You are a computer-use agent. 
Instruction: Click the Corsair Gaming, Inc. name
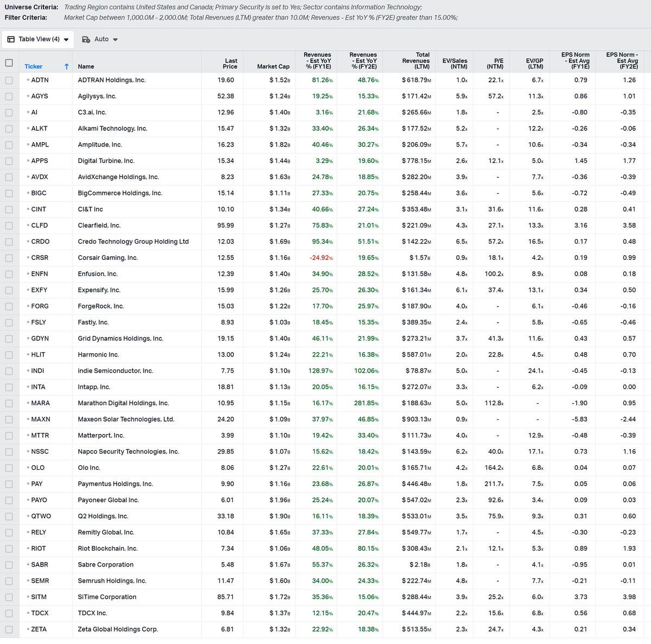pos(108,258)
